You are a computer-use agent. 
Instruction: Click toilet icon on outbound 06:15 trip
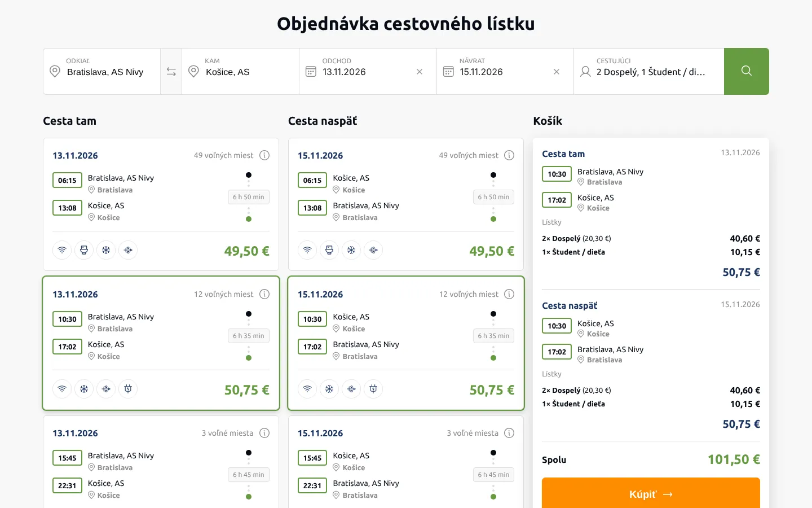point(84,250)
